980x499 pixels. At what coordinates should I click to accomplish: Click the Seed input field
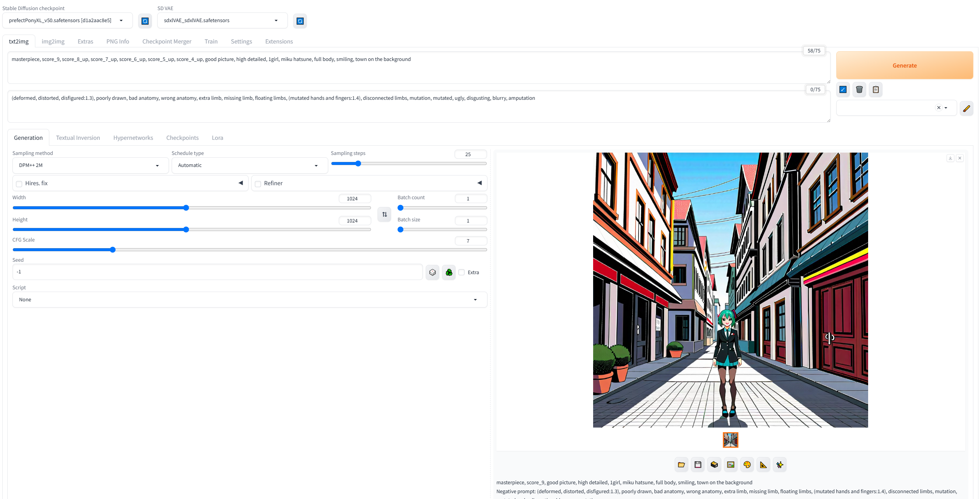[x=218, y=272]
